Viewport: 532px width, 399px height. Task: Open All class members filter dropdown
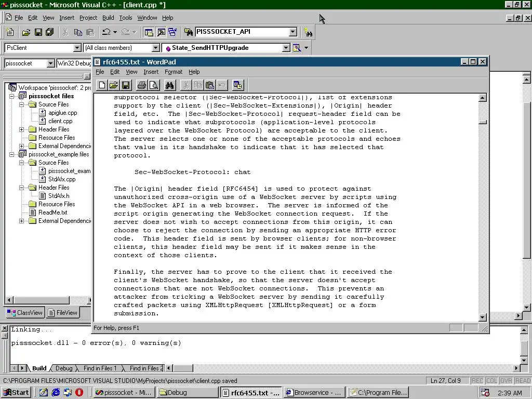click(x=155, y=48)
